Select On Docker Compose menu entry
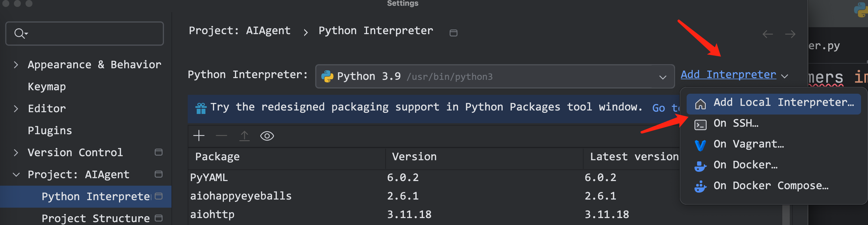Image resolution: width=868 pixels, height=225 pixels. click(x=770, y=186)
